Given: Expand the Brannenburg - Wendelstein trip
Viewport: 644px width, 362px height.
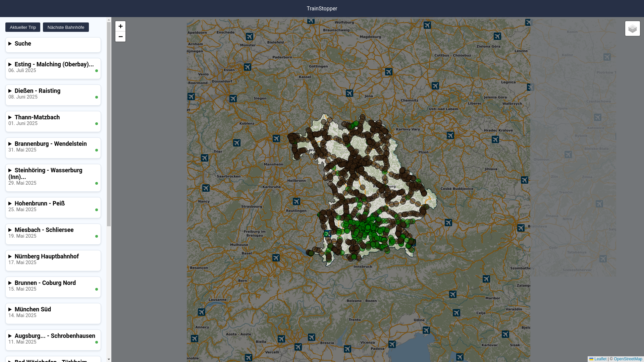Looking at the screenshot, I should (x=53, y=144).
